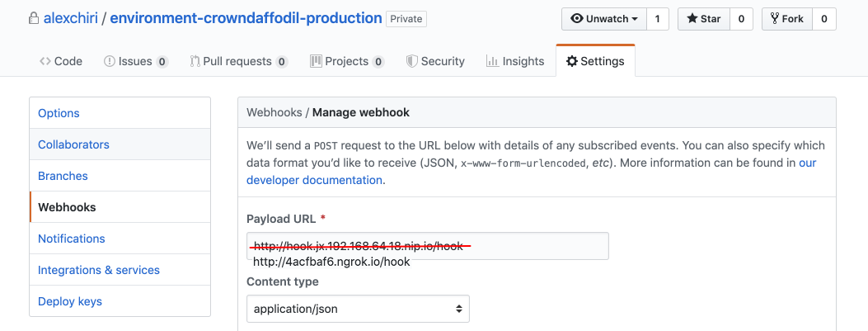Click the Webhooks breadcrumb link
This screenshot has width=868, height=331.
[274, 112]
